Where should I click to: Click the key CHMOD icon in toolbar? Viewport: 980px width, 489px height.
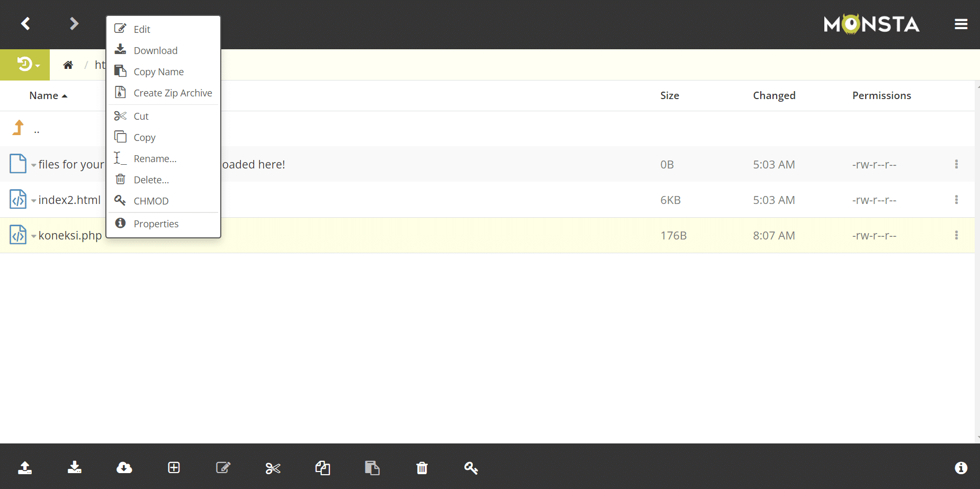(x=471, y=468)
